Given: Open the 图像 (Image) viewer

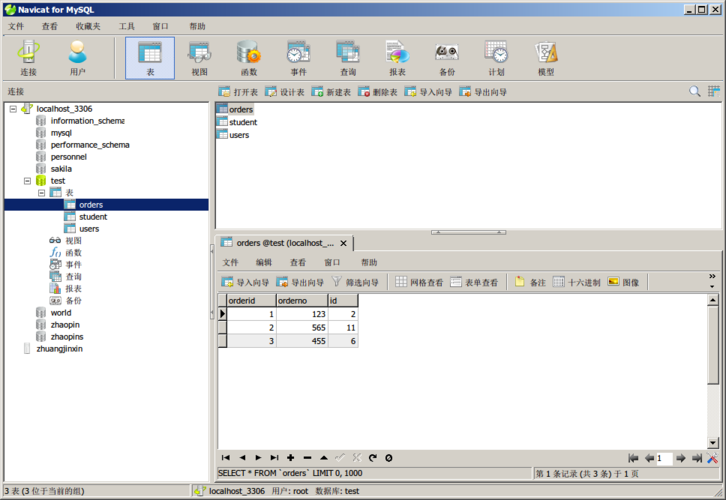Looking at the screenshot, I should 624,282.
